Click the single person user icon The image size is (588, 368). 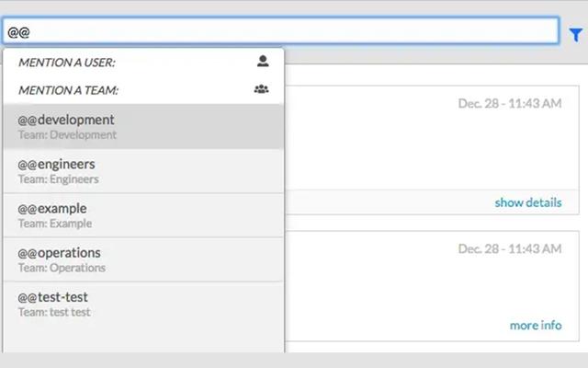[x=263, y=62]
